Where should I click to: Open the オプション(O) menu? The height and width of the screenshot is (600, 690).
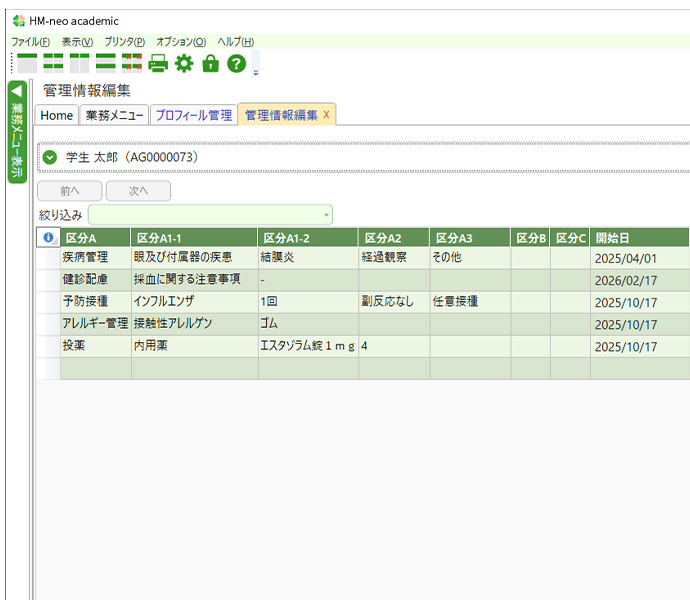click(181, 42)
